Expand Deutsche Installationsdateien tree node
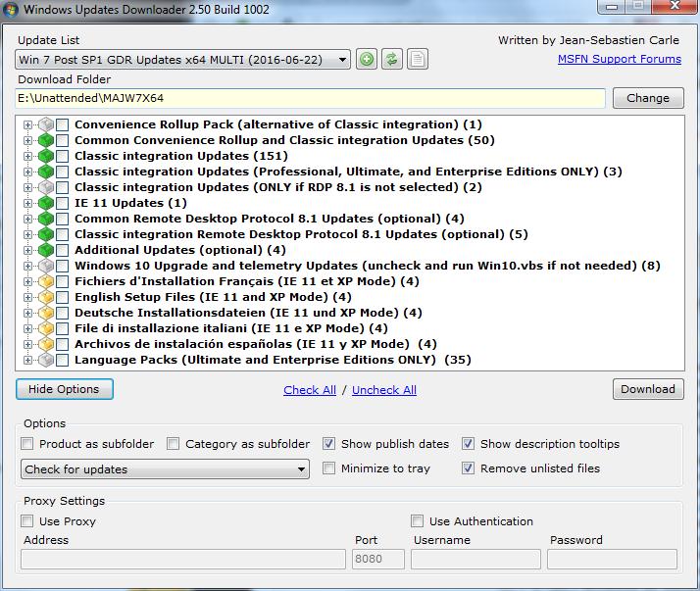The image size is (700, 591). [x=28, y=313]
